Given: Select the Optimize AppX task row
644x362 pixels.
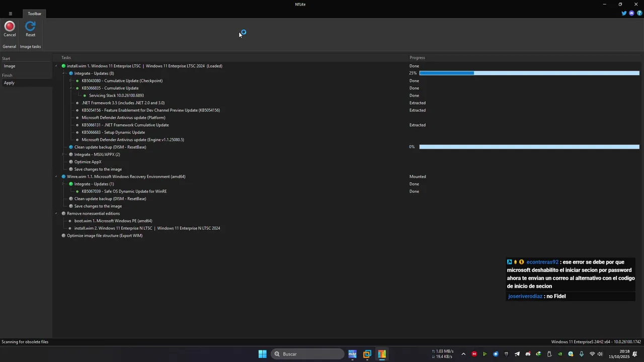Looking at the screenshot, I should coord(88,162).
